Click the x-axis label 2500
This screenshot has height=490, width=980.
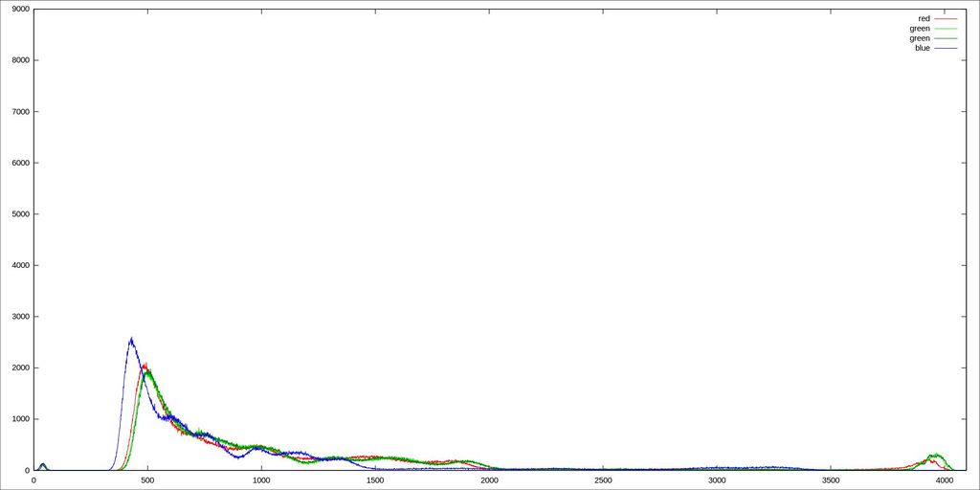point(603,480)
